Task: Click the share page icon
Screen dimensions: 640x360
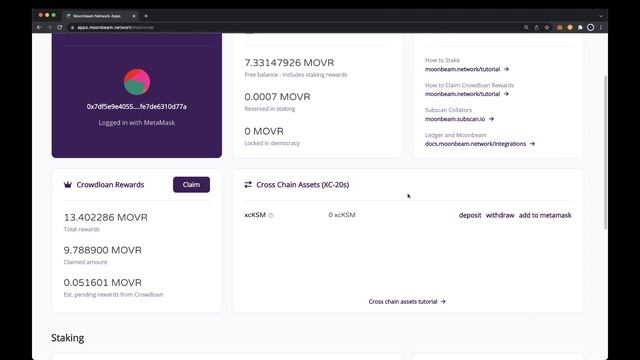Action: coord(536,27)
